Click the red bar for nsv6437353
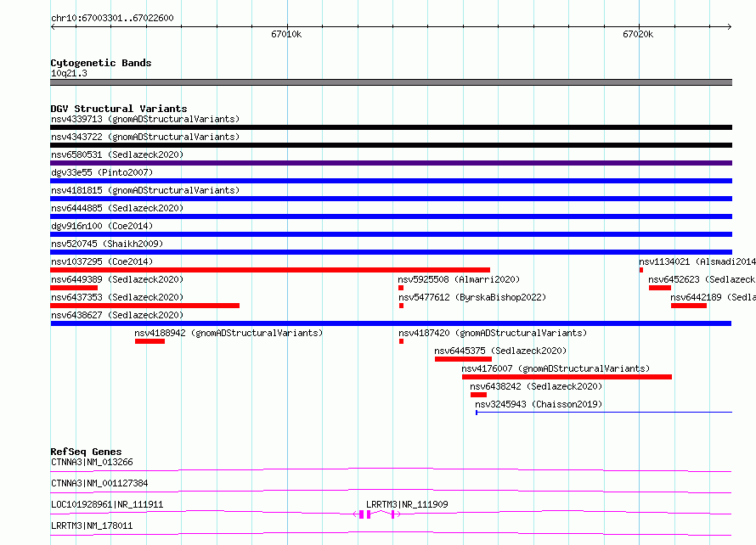Screen dimensions: 756x545 [x=144, y=306]
